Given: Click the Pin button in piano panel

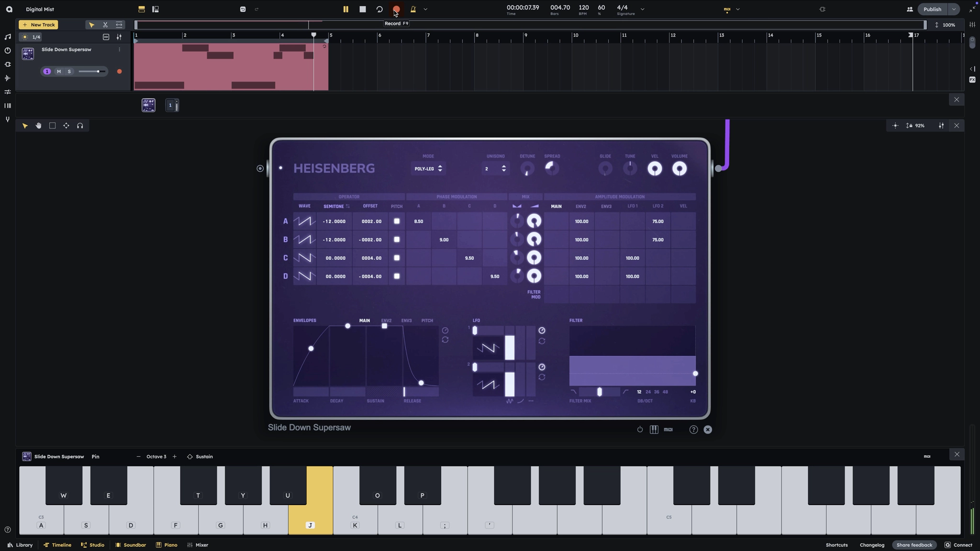Looking at the screenshot, I should (x=96, y=457).
